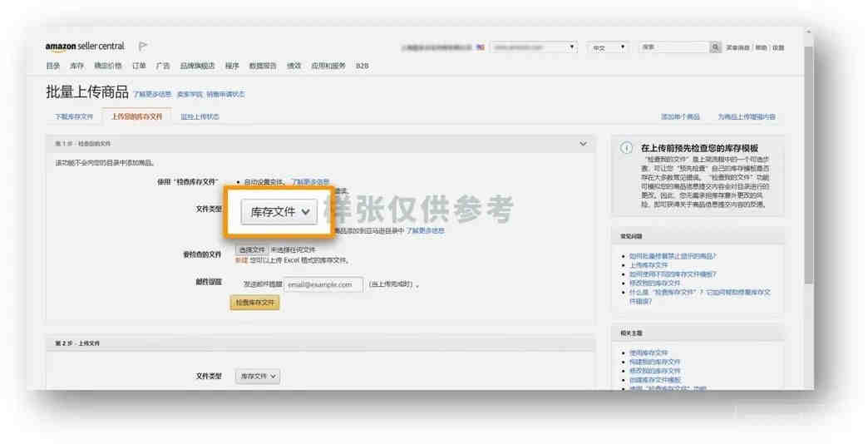This screenshot has width=868, height=444.
Task: Click the yellow 检查库存文件 button
Action: tap(254, 303)
